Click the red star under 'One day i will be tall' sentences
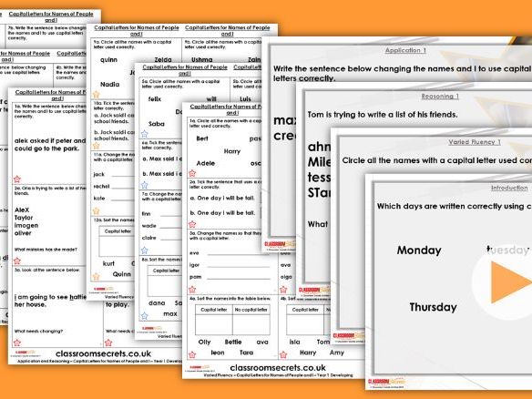The image size is (532, 399). tap(192, 224)
